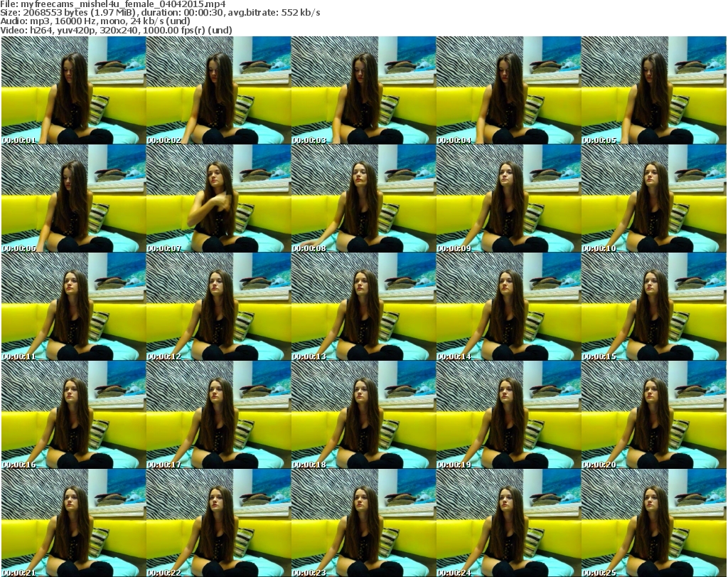728x577 pixels.
Task: Click the file name line ending in .mp4
Action: tap(113, 4)
